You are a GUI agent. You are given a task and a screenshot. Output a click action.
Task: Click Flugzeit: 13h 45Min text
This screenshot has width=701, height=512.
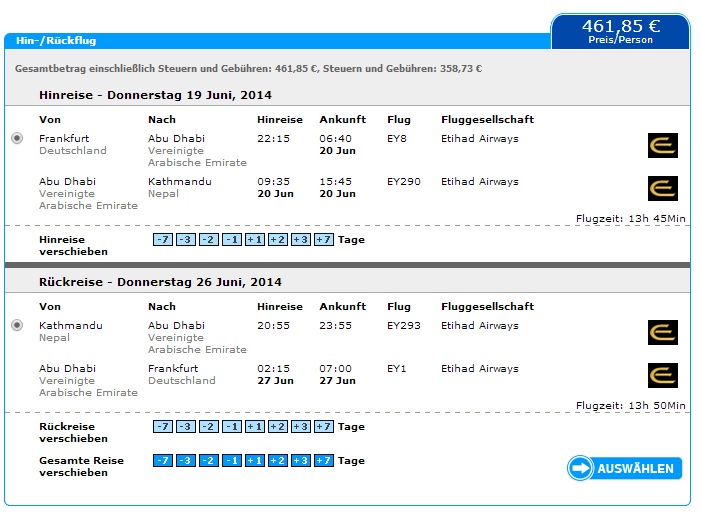tap(630, 219)
